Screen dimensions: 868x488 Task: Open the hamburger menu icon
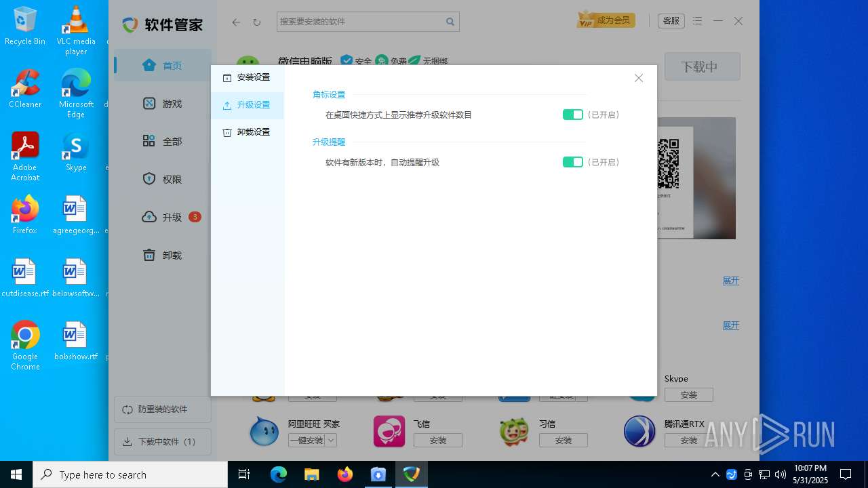698,21
